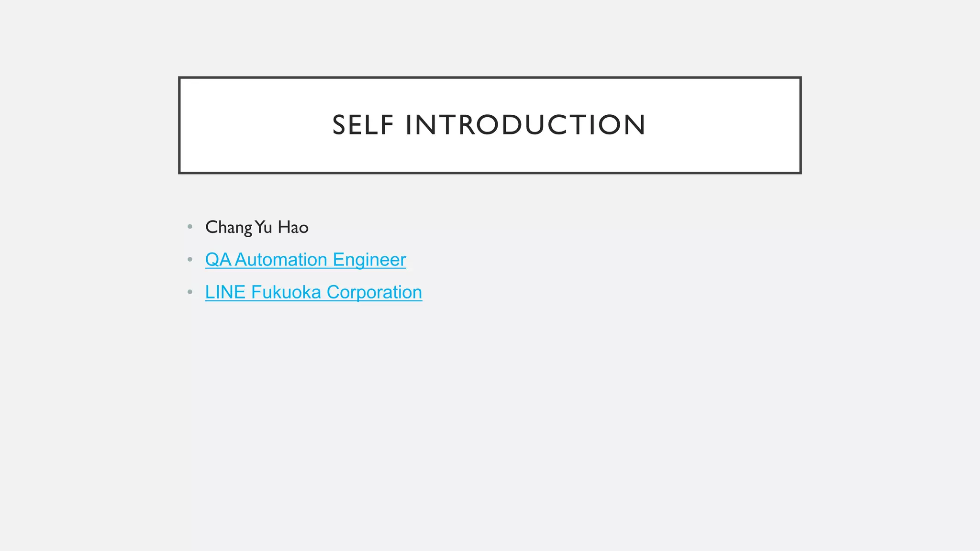Click the word Fukuoka in the link
Screen dimensions: 980x551
click(x=286, y=292)
